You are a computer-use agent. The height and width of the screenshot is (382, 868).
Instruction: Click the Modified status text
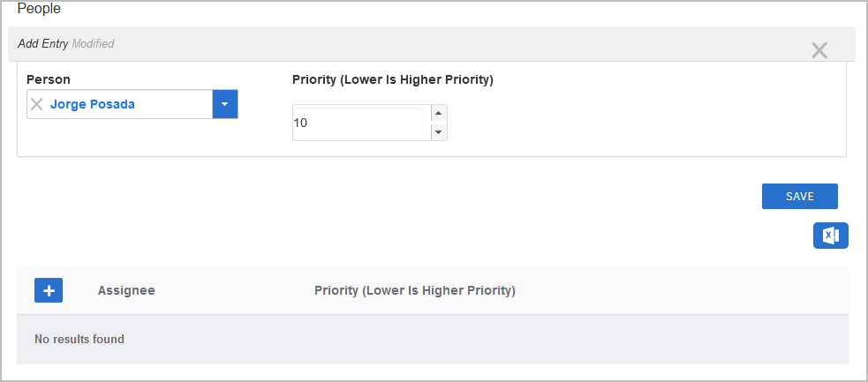coord(93,43)
